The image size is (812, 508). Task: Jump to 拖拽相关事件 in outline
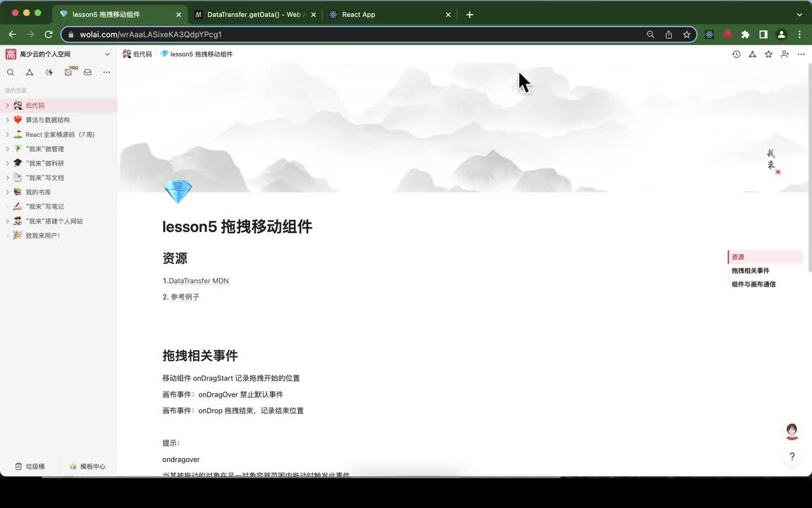751,271
